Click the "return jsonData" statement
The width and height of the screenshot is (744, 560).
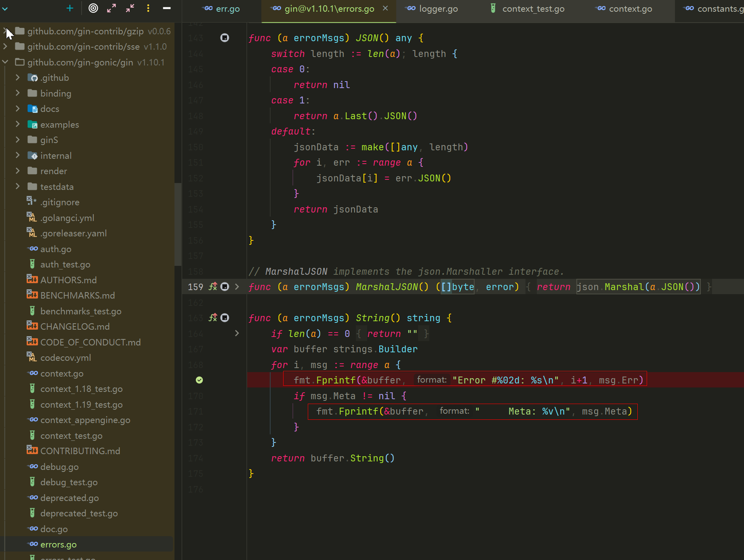coord(336,209)
